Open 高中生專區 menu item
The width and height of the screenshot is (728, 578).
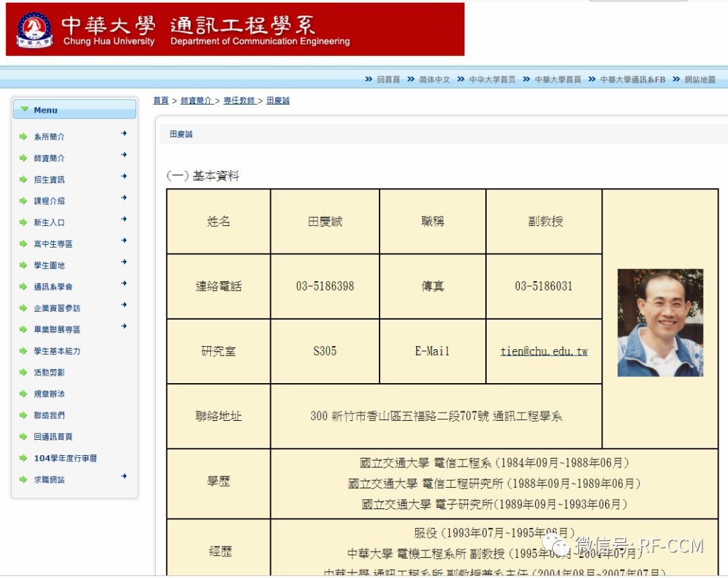pyautogui.click(x=53, y=244)
